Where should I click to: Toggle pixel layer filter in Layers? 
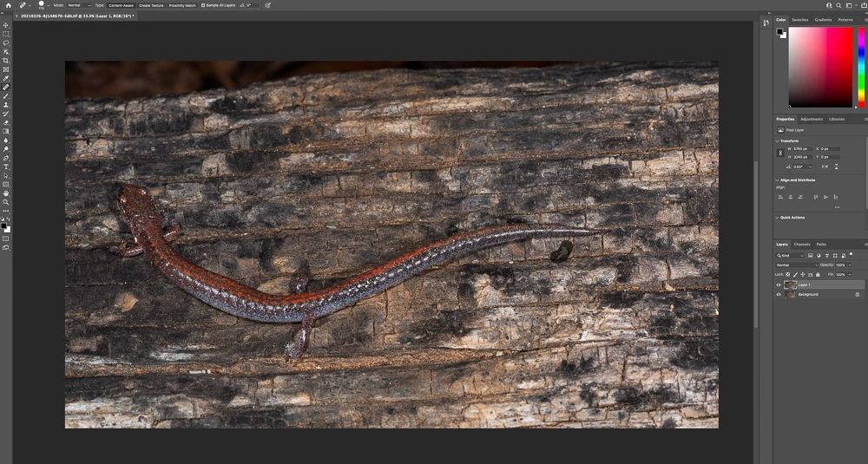click(811, 256)
